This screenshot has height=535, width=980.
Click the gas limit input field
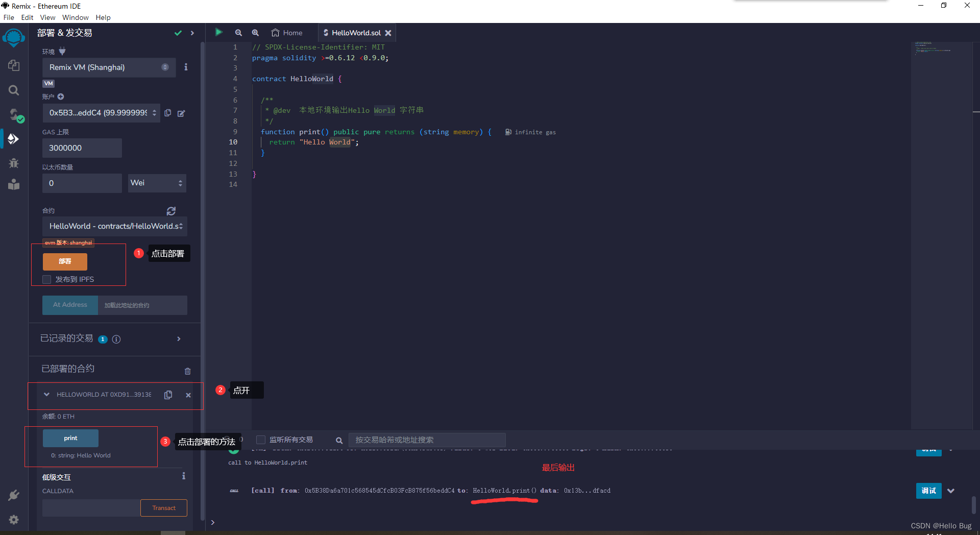click(82, 148)
